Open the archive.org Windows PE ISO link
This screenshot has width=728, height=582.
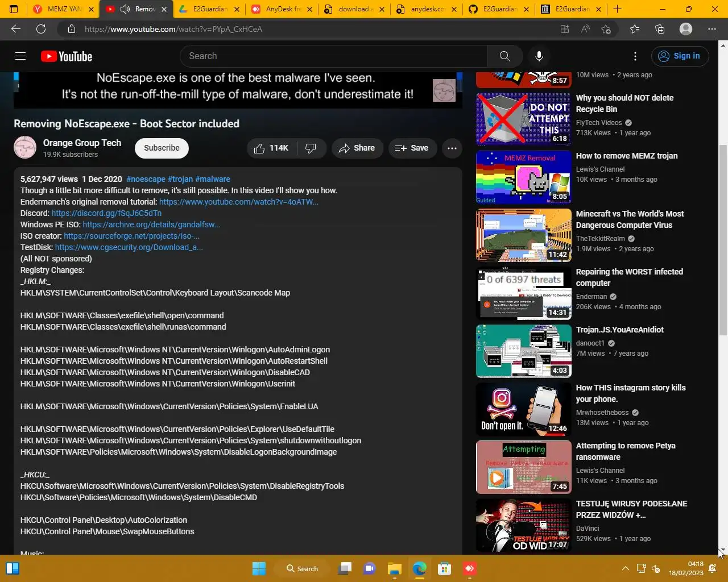pyautogui.click(x=151, y=225)
